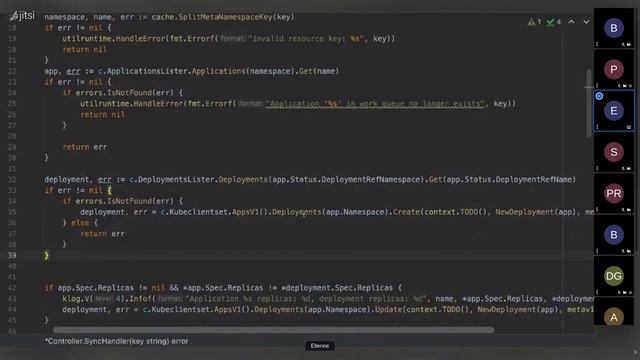The width and height of the screenshot is (640, 360).
Task: Click line number 22 in the gutter
Action: point(12,71)
